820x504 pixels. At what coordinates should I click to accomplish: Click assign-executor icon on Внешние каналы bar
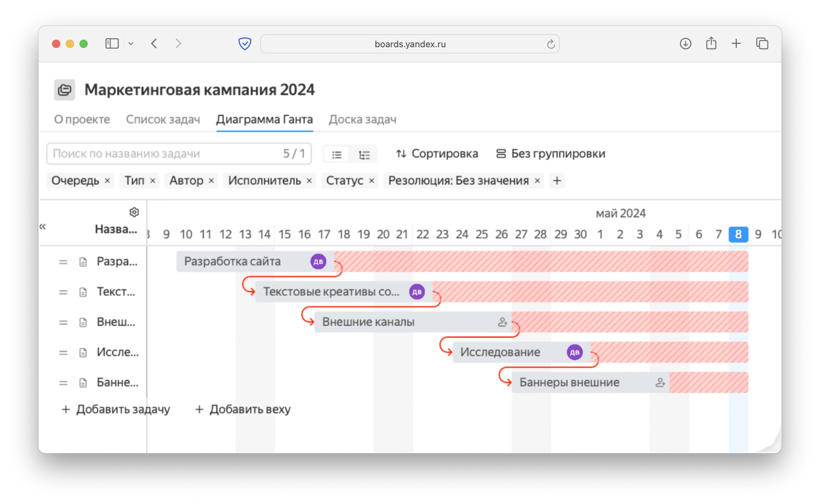(502, 322)
